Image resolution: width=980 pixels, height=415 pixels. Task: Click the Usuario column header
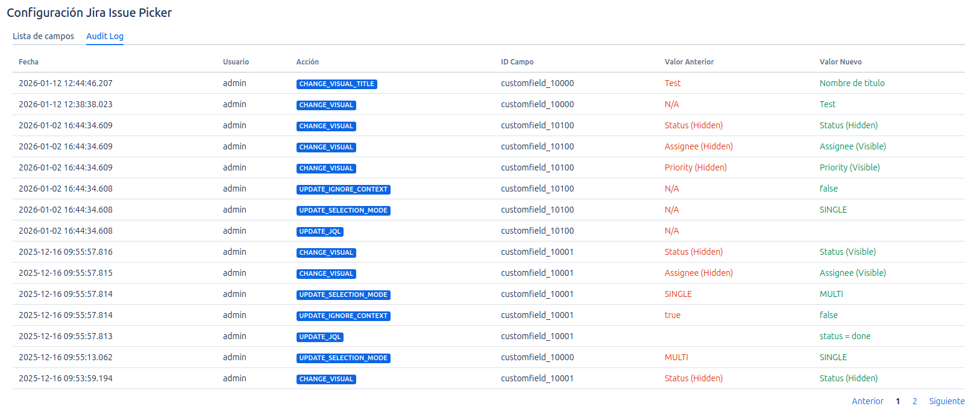pyautogui.click(x=236, y=62)
